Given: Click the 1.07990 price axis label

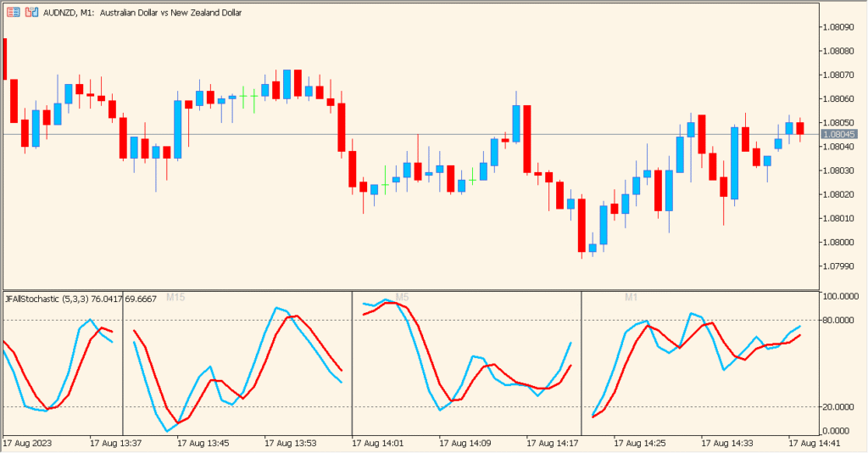Looking at the screenshot, I should click(838, 266).
